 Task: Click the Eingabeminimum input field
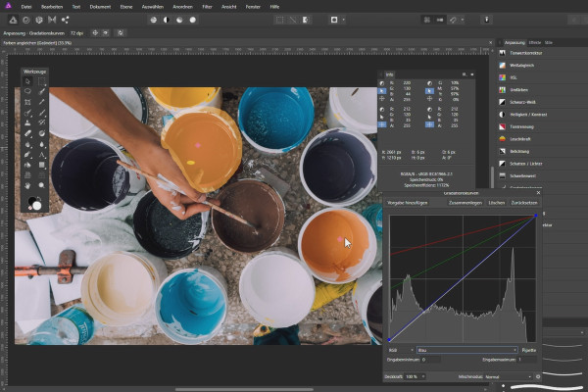[430, 360]
